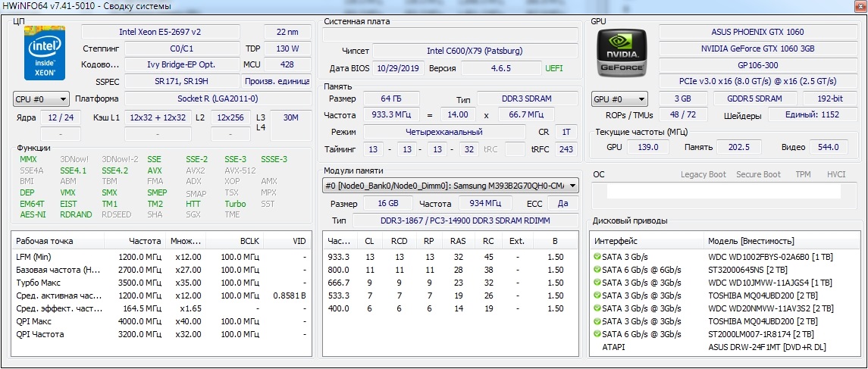Click the DDR3-1867 / PC3-14900 type field
Image resolution: width=868 pixels, height=369 pixels.
pyautogui.click(x=465, y=220)
